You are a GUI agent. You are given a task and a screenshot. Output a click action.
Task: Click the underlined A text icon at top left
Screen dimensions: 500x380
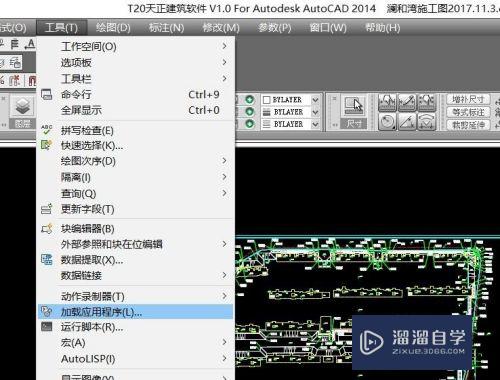pos(30,44)
